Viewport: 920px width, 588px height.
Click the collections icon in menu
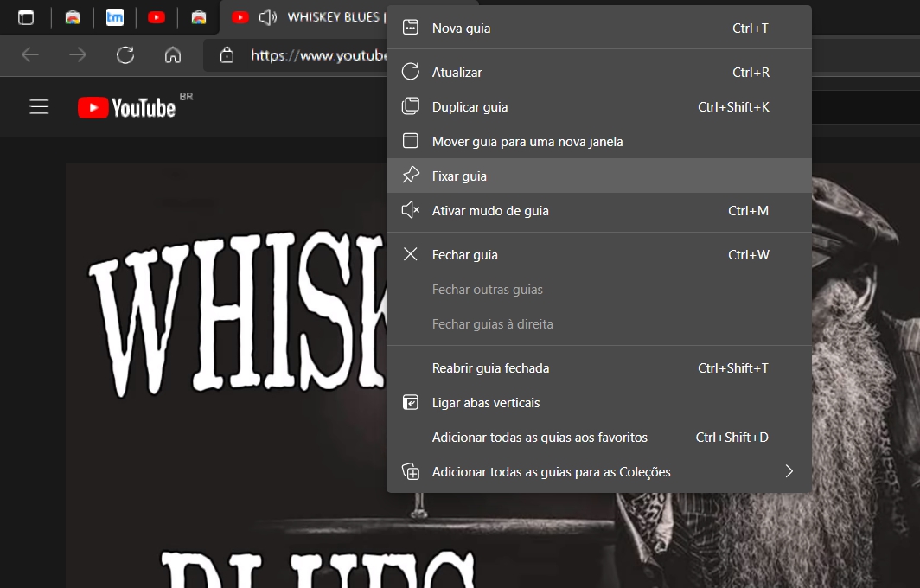(410, 471)
